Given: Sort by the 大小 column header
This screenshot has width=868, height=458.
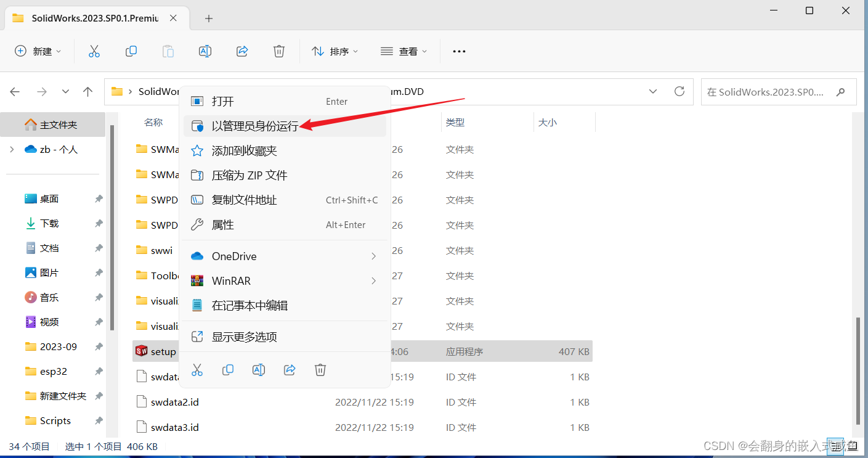Looking at the screenshot, I should [548, 123].
